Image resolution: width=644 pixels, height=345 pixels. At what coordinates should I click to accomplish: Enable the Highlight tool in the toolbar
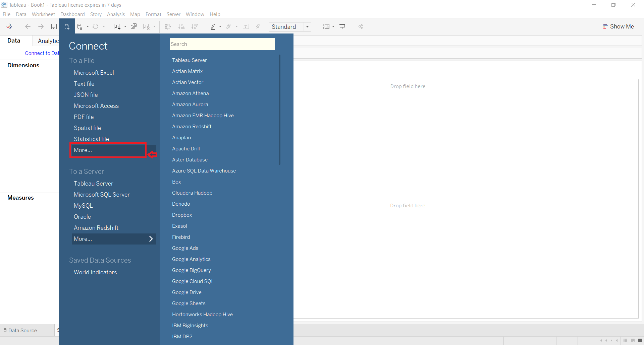point(213,26)
